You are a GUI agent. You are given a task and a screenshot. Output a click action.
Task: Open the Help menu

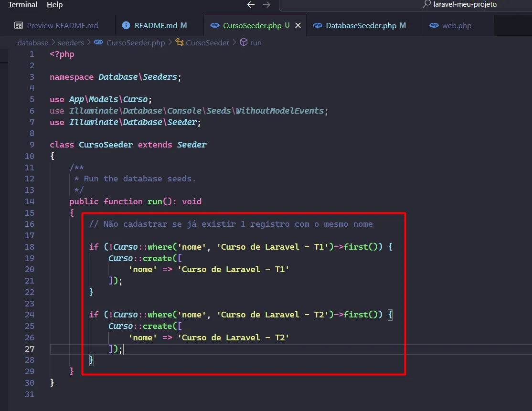(x=54, y=5)
